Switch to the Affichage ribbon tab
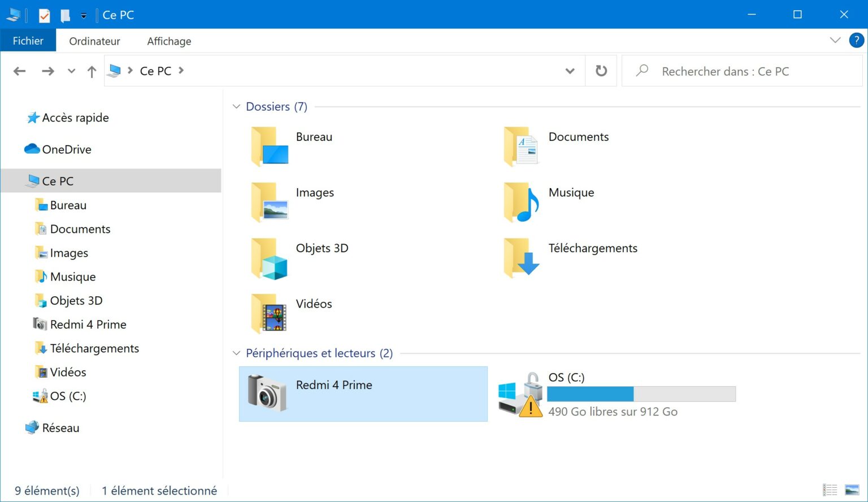 168,40
